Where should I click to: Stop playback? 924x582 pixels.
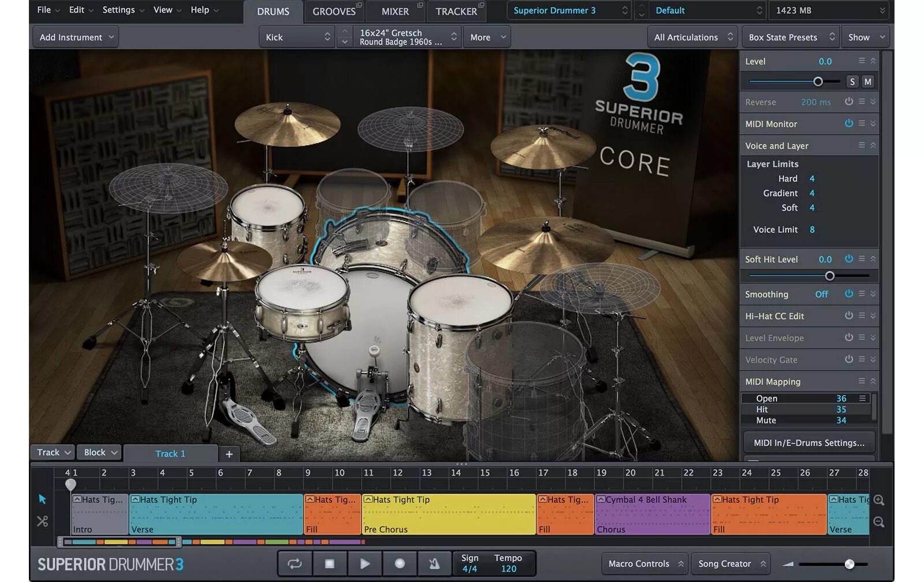click(x=330, y=564)
